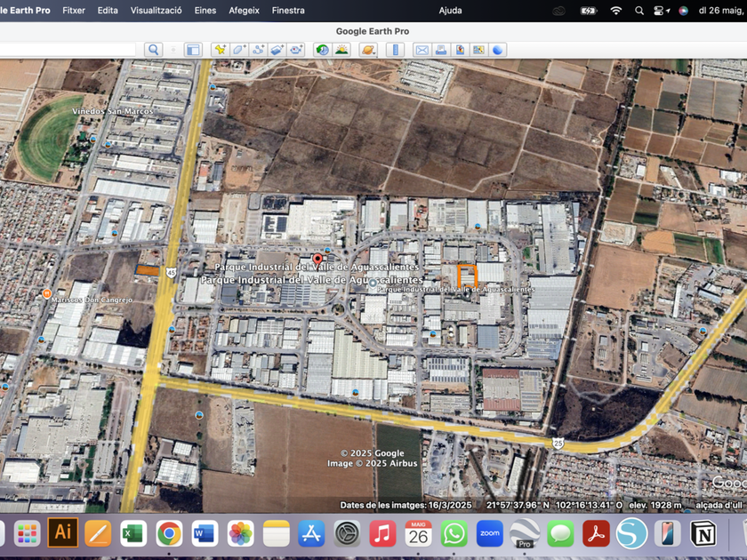Image resolution: width=747 pixels, height=560 pixels.
Task: Toggle historical imagery clock button
Action: point(322,50)
